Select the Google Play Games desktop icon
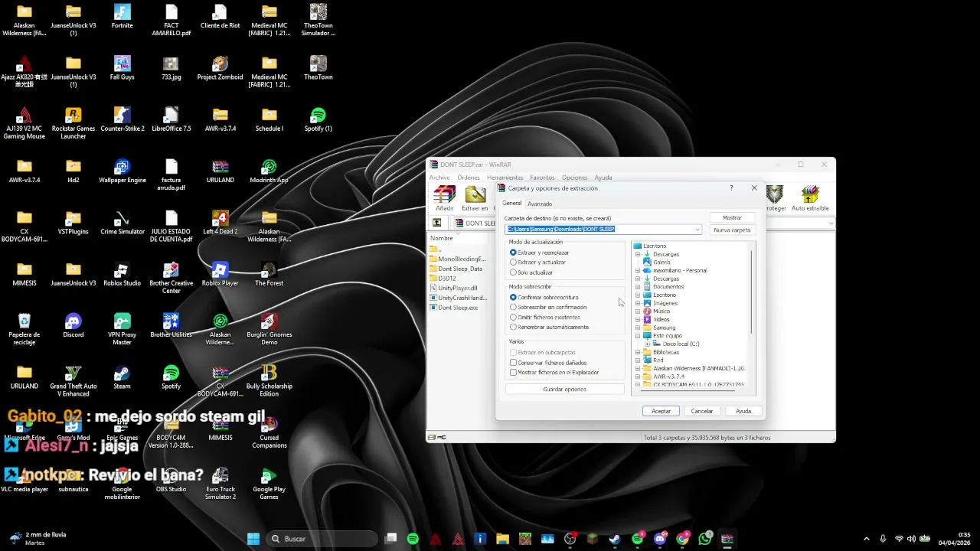Screen dimensions: 980x551 (x=269, y=484)
